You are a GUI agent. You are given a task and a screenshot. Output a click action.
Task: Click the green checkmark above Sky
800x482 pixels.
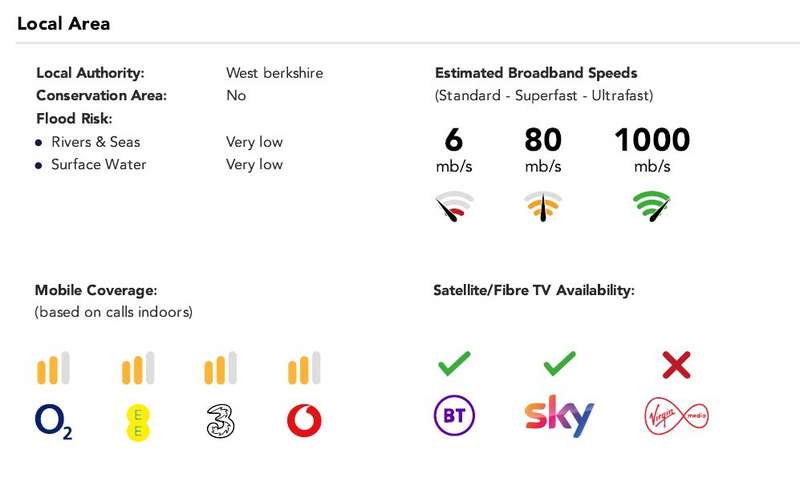(x=559, y=364)
